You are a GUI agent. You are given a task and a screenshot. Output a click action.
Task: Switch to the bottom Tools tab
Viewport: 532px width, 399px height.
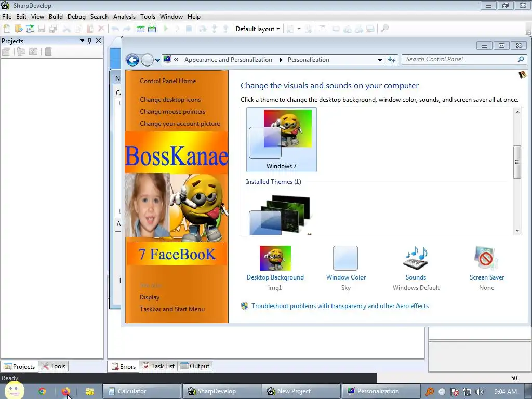pos(54,366)
